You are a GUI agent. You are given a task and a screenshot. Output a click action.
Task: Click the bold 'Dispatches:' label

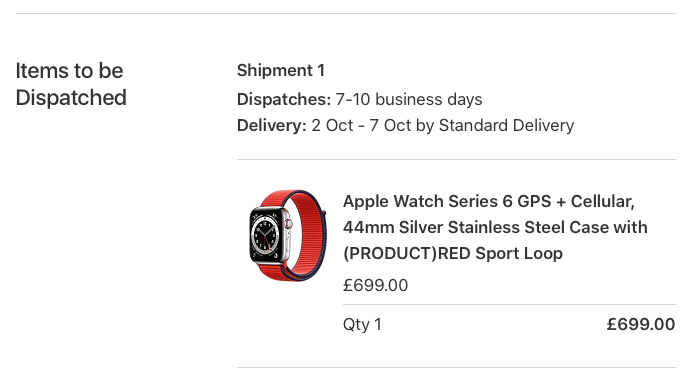284,99
